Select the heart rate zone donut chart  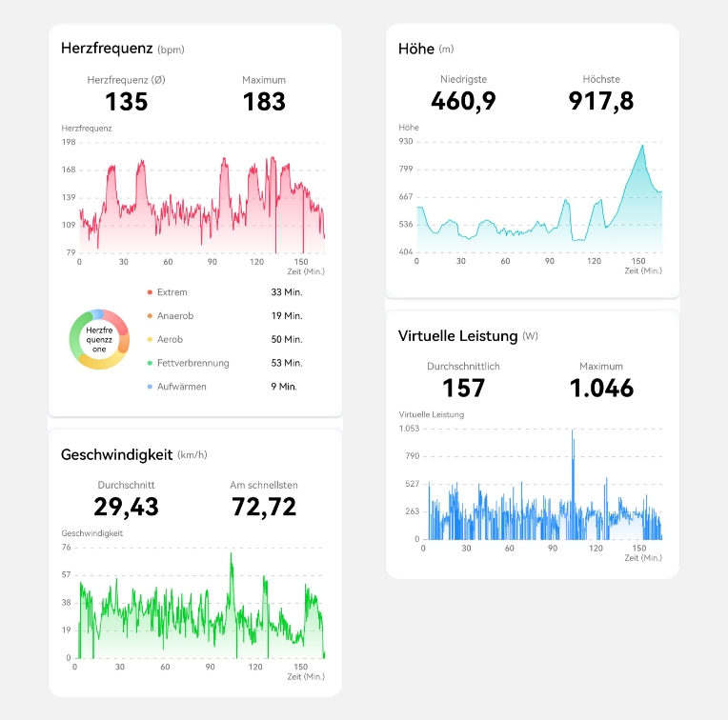point(99,339)
